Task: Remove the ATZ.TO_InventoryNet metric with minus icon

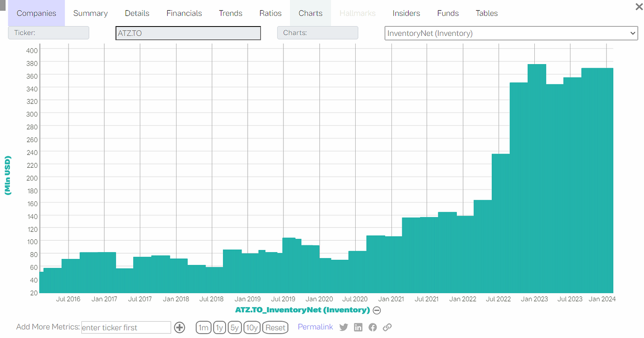Action: [x=377, y=310]
